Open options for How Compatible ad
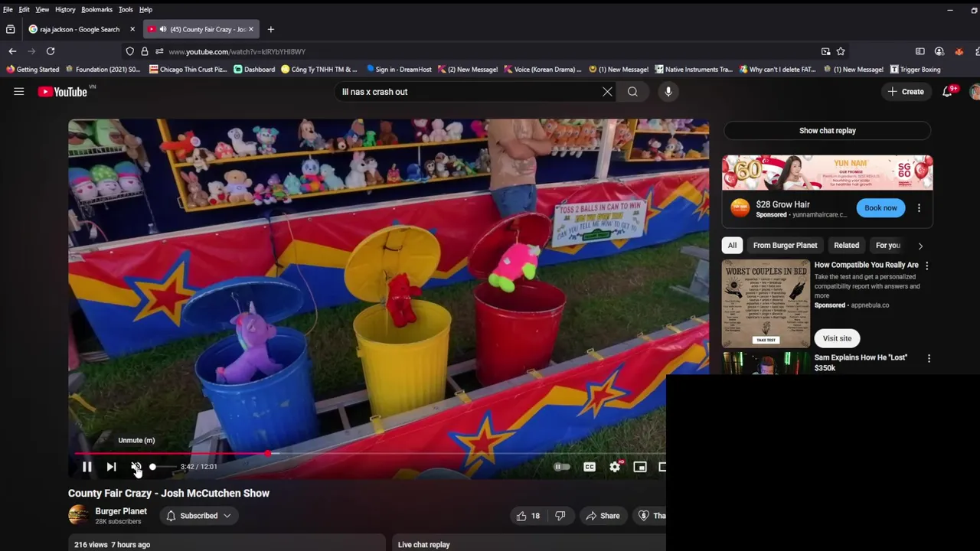The width and height of the screenshot is (980, 551). click(x=927, y=266)
